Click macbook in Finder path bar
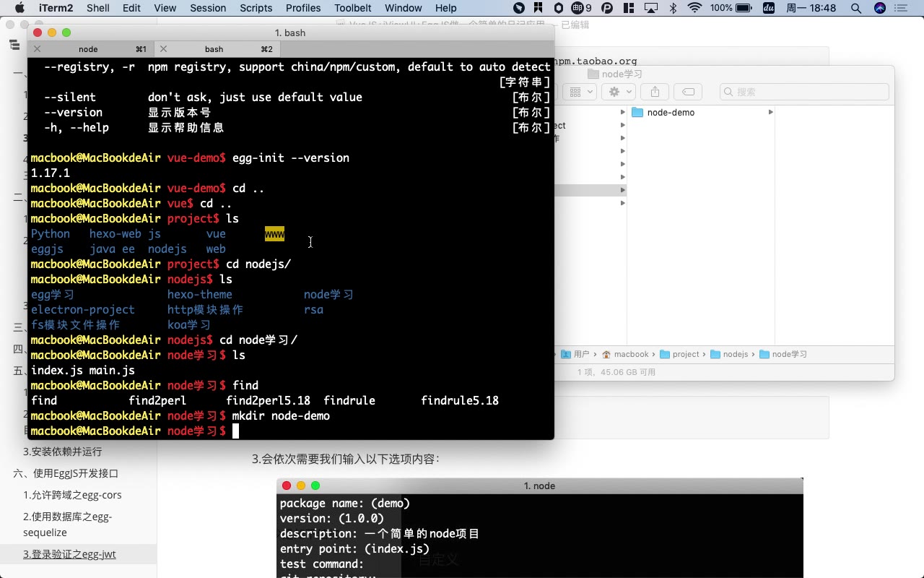 [x=625, y=354]
